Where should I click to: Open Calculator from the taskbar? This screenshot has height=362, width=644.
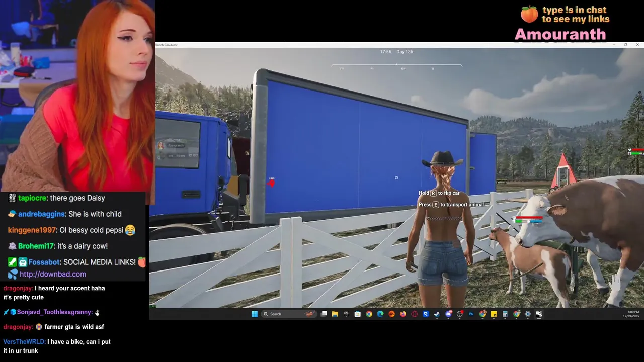pyautogui.click(x=505, y=314)
